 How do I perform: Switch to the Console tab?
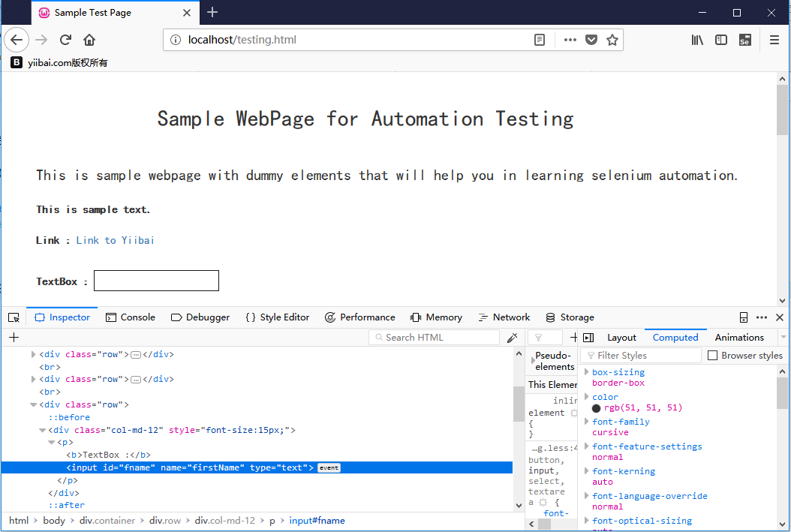[x=130, y=317]
